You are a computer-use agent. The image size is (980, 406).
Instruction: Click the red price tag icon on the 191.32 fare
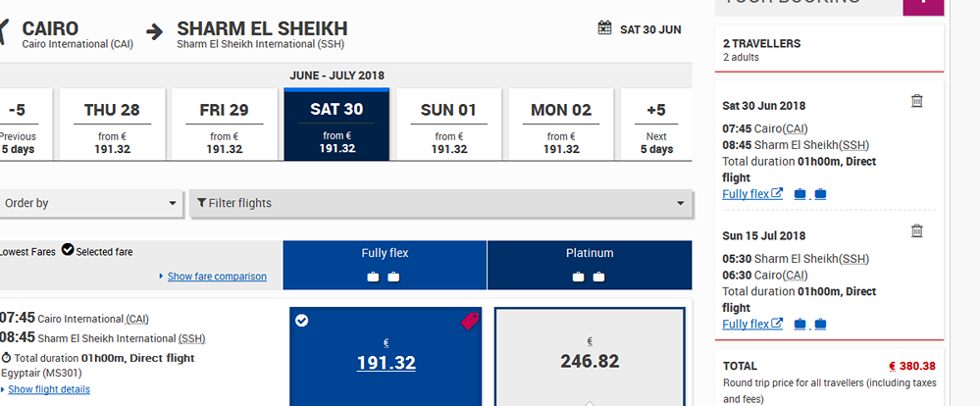tap(470, 321)
